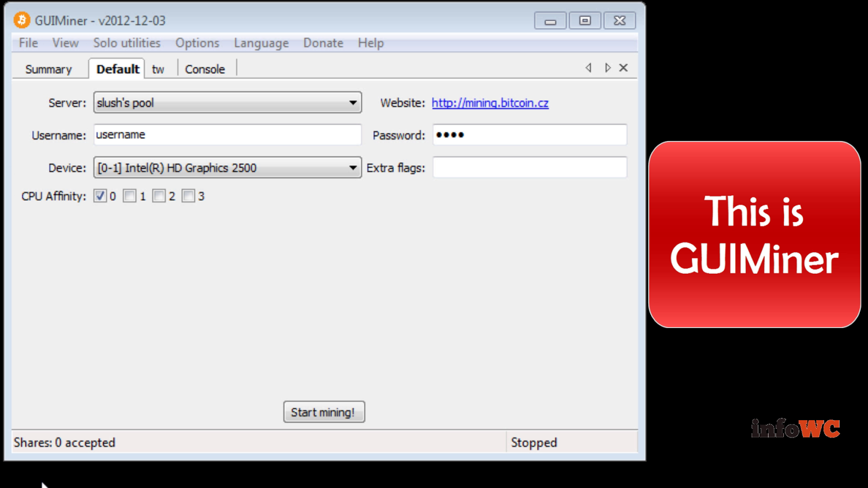Uncheck CPU Affinity core 0
The width and height of the screenshot is (868, 488).
point(100,196)
